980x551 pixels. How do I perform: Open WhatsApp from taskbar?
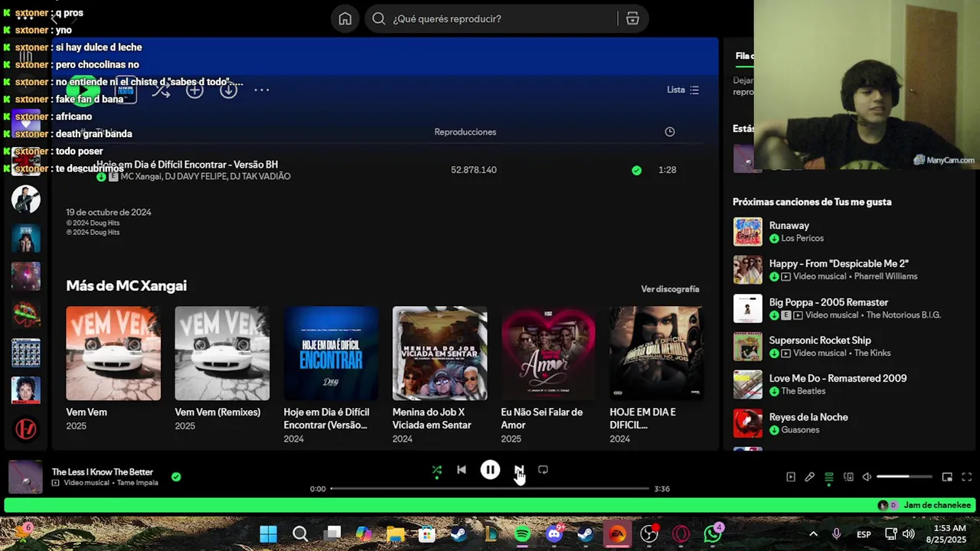[x=713, y=534]
